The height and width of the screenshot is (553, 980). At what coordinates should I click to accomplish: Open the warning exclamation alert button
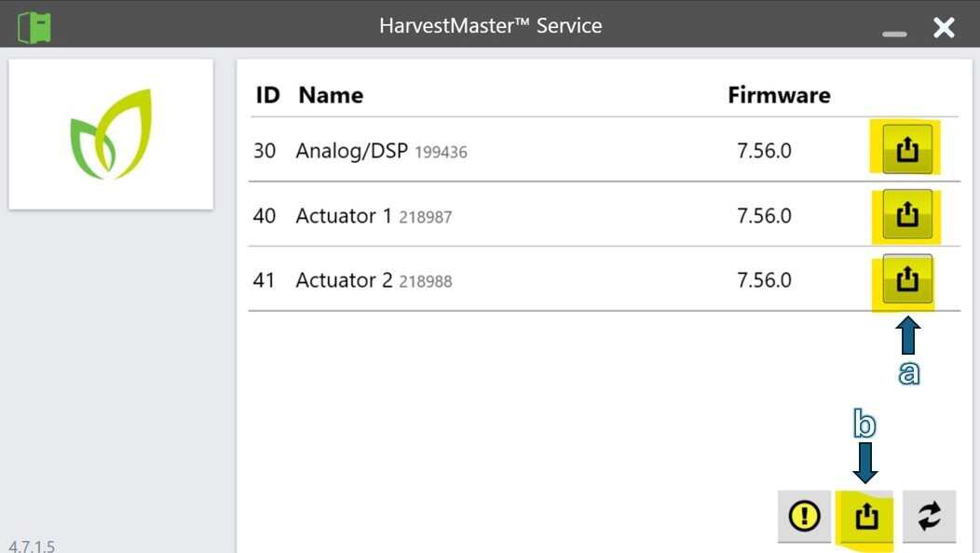(804, 516)
